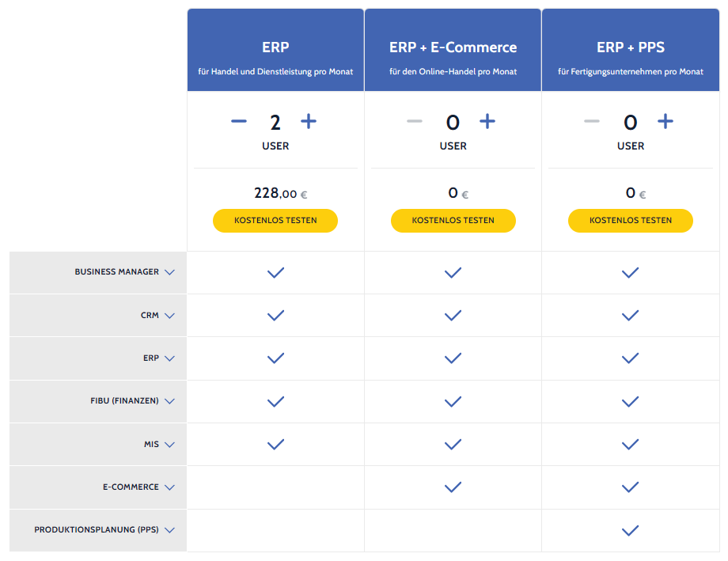Expand the Produktionsplanung (PPS) row
This screenshot has height=561, width=728.
169,530
